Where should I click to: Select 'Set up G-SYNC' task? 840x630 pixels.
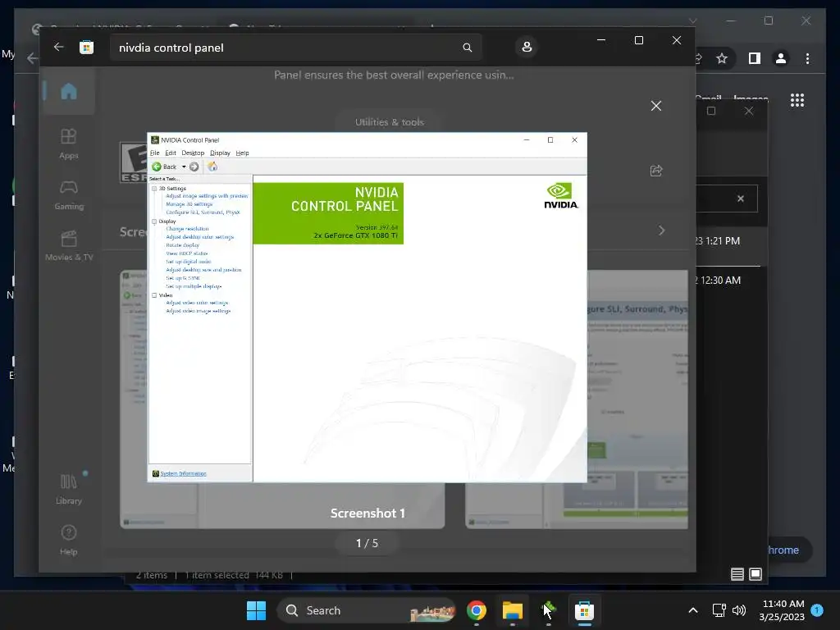(183, 278)
